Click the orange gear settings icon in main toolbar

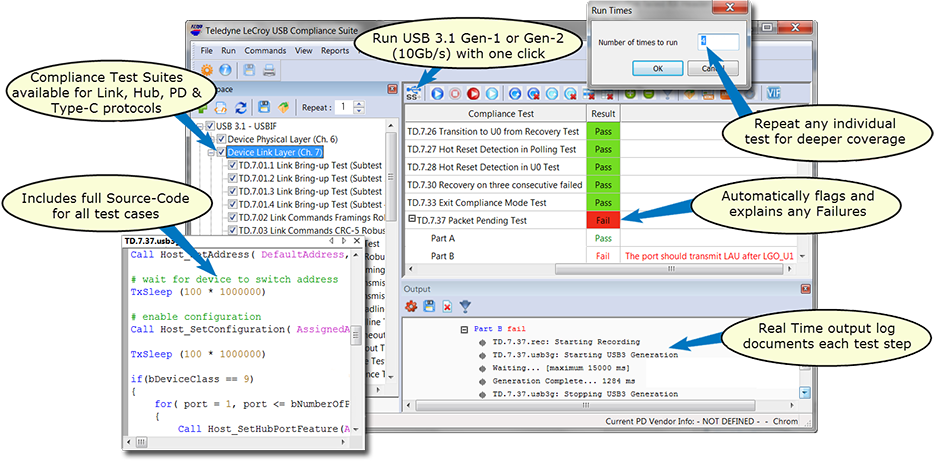click(x=207, y=70)
